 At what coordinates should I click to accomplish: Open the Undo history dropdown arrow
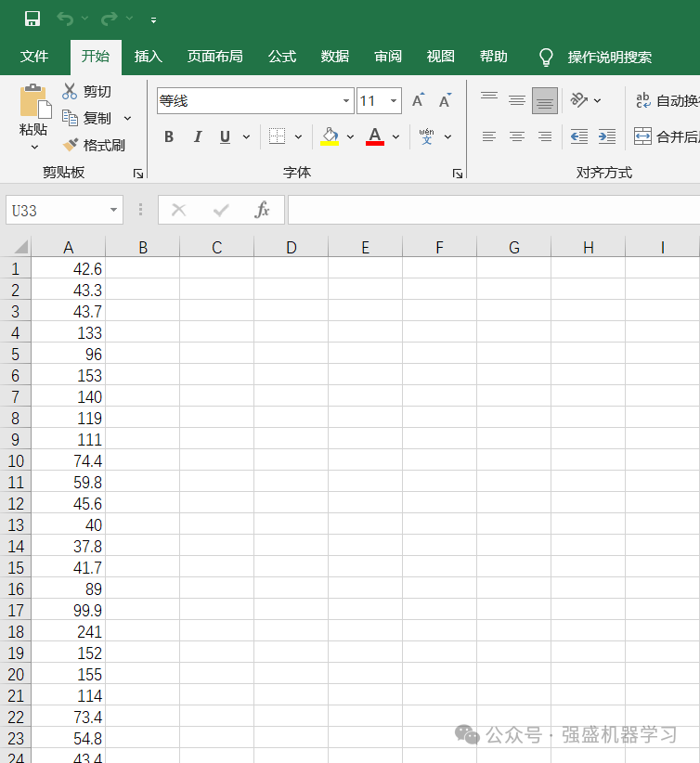84,19
